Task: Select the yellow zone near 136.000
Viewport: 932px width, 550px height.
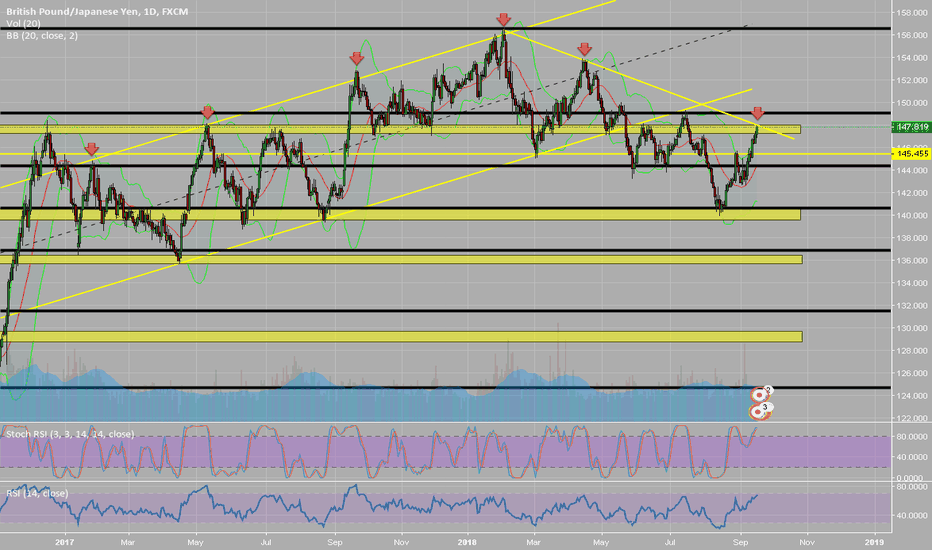Action: click(x=401, y=260)
